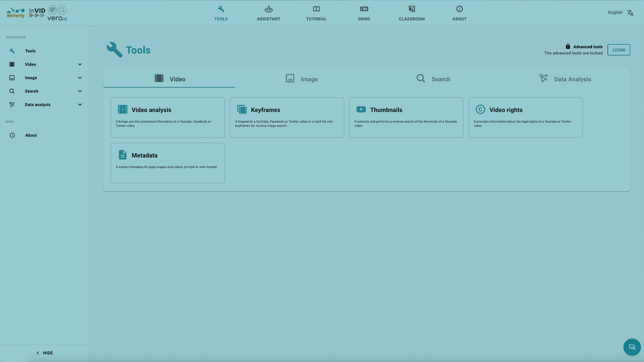This screenshot has width=644, height=362.
Task: Open the Assistant robot icon
Action: [268, 9]
